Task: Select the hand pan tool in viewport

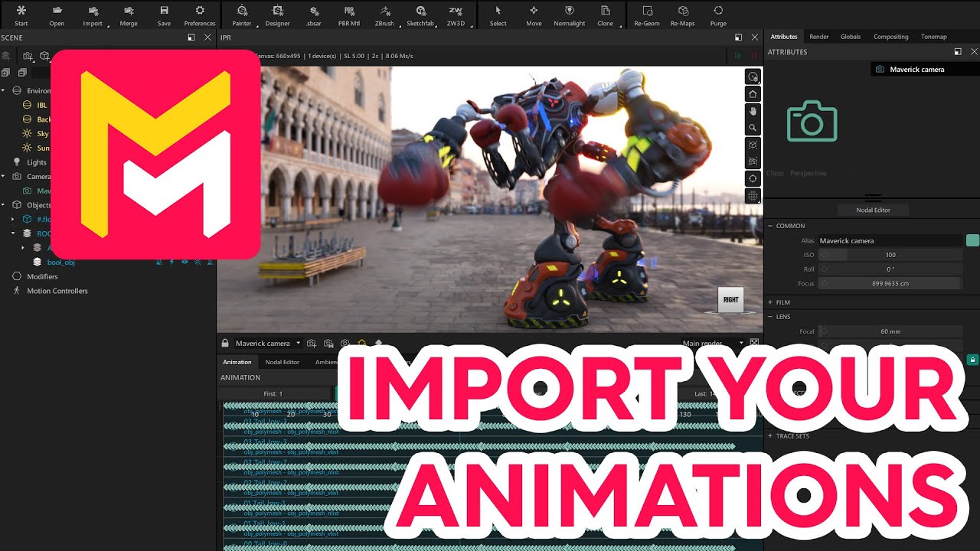Action: pyautogui.click(x=753, y=111)
